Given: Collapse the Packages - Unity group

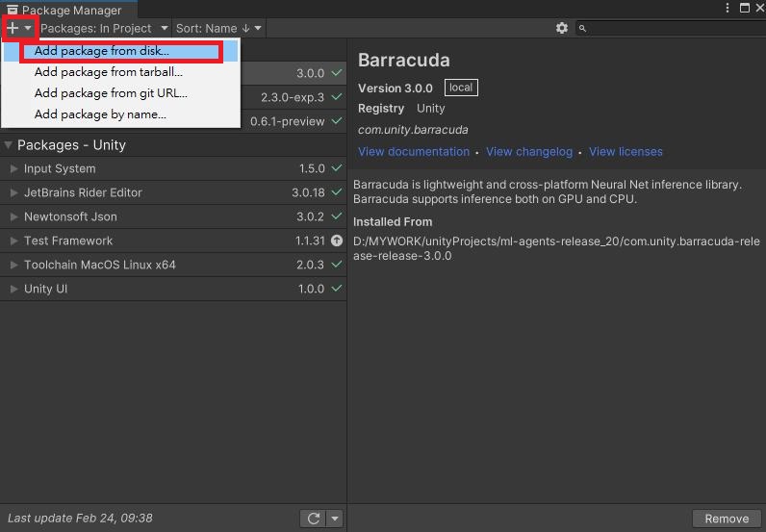Looking at the screenshot, I should click(x=9, y=145).
